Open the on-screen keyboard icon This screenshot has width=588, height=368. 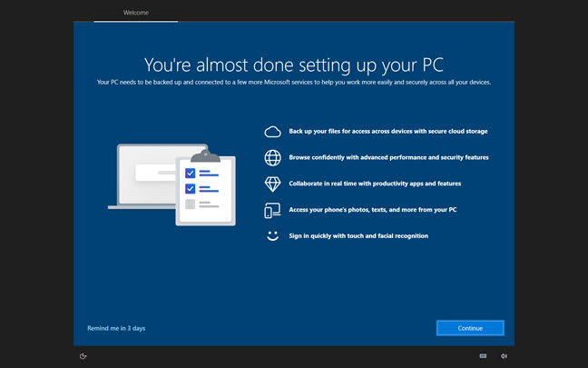tap(483, 356)
